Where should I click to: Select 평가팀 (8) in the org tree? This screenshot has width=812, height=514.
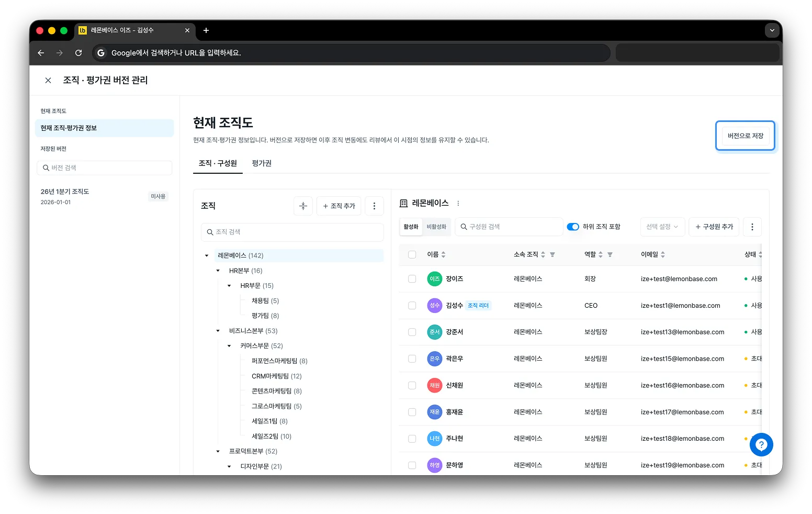[265, 316]
